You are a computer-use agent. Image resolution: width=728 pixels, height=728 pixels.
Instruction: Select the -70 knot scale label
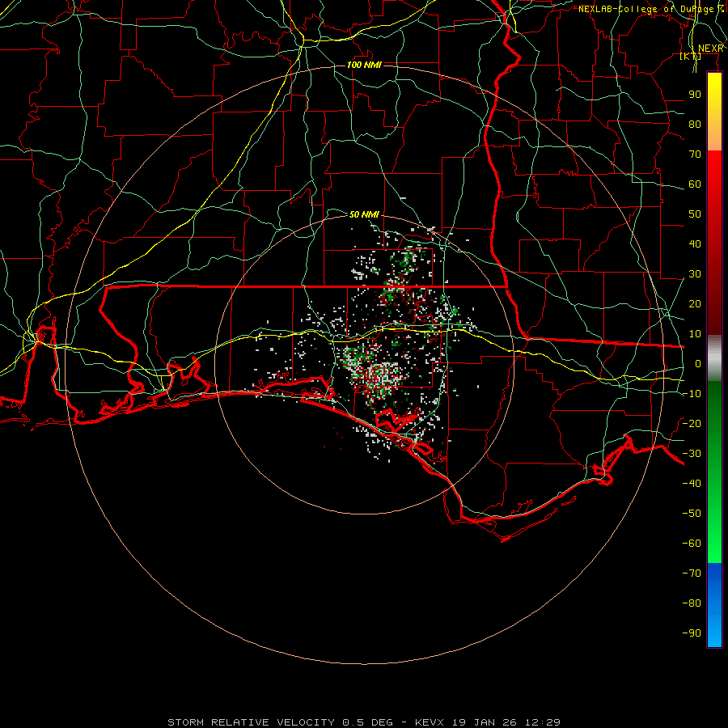[692, 574]
